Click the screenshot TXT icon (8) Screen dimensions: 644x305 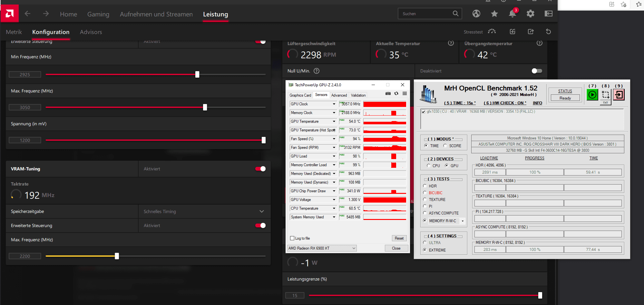(606, 96)
